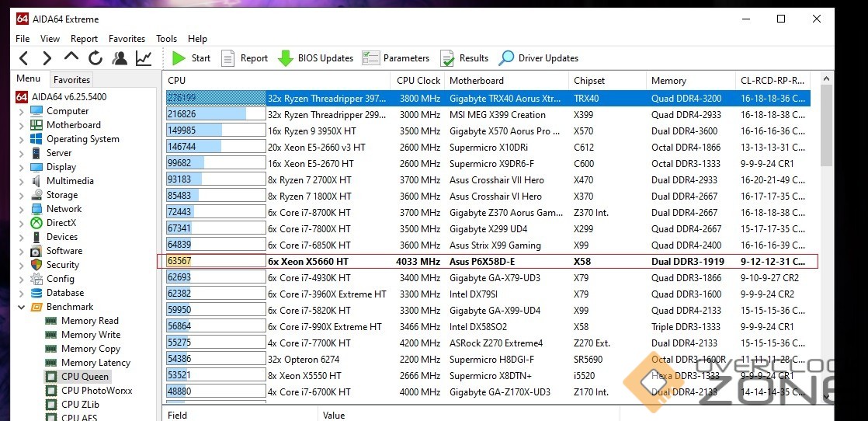868x421 pixels.
Task: Click the Refresh icon in toolbar
Action: (x=95, y=58)
